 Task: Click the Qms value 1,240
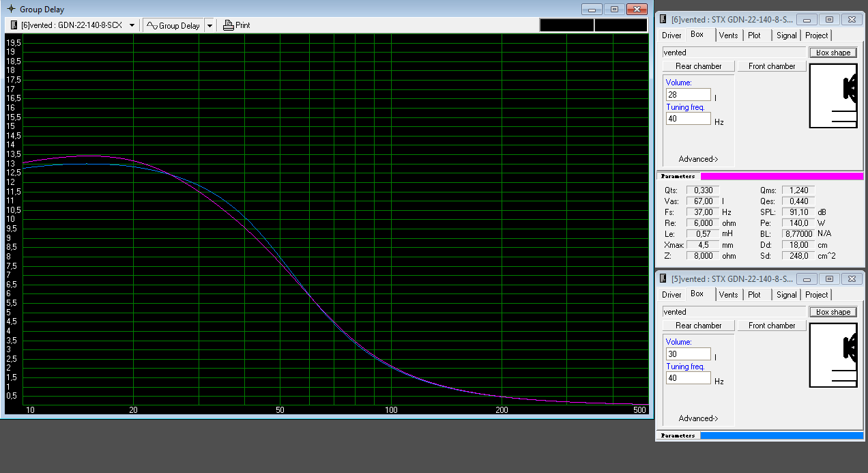coord(798,190)
